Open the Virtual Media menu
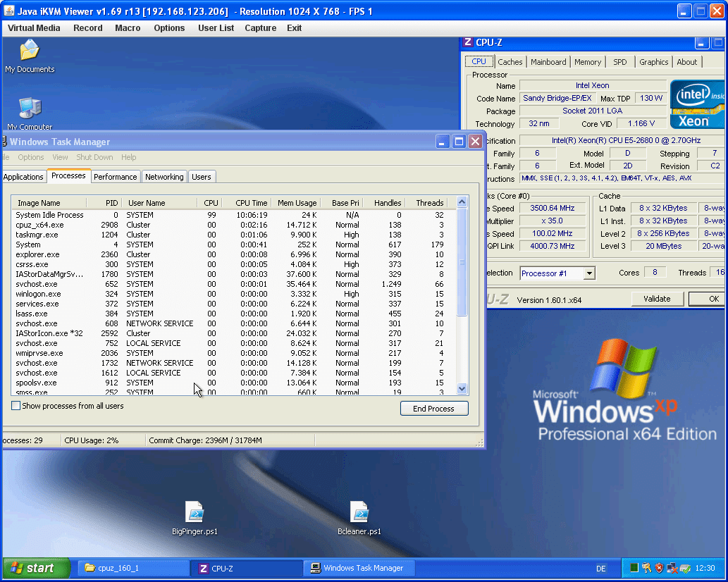 34,28
